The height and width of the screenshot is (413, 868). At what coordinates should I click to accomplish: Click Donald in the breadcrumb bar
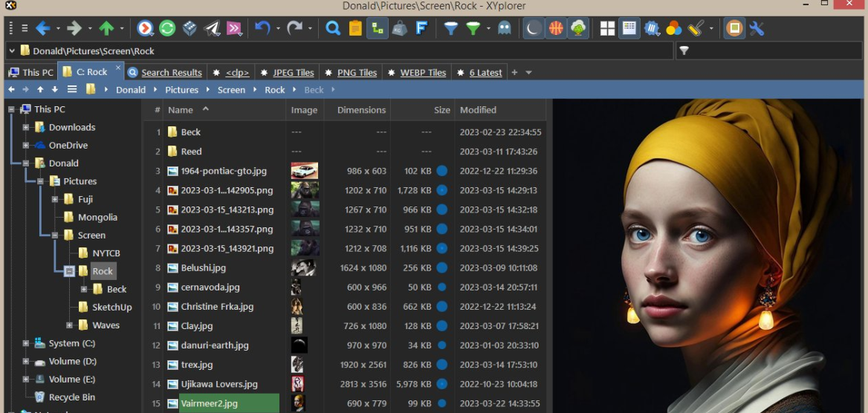[x=131, y=90]
